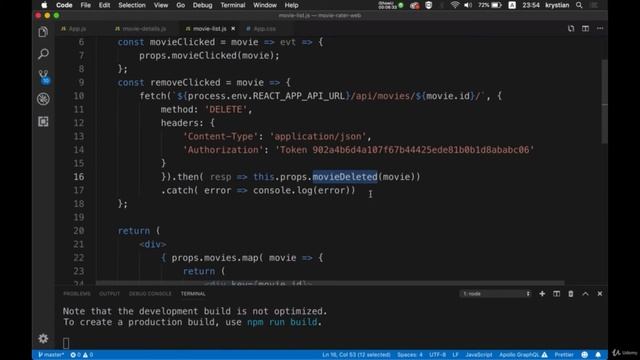Change end of line sequence LF
This screenshot has width=640, height=360.
[x=455, y=355]
